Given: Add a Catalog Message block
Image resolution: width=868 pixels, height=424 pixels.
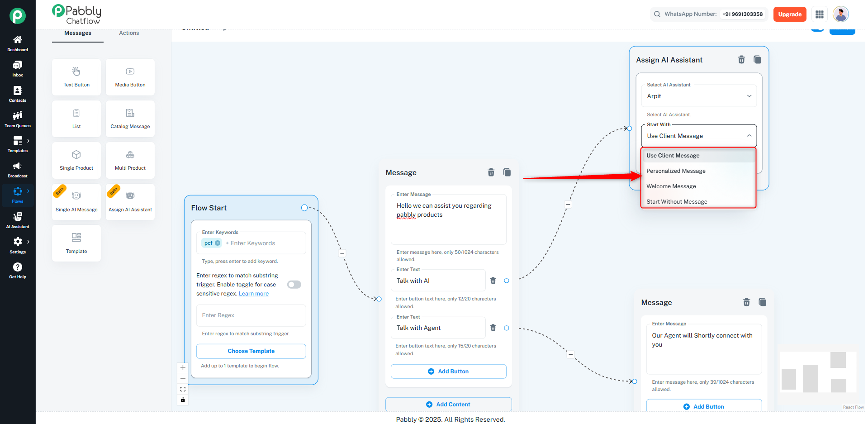Looking at the screenshot, I should [x=130, y=119].
